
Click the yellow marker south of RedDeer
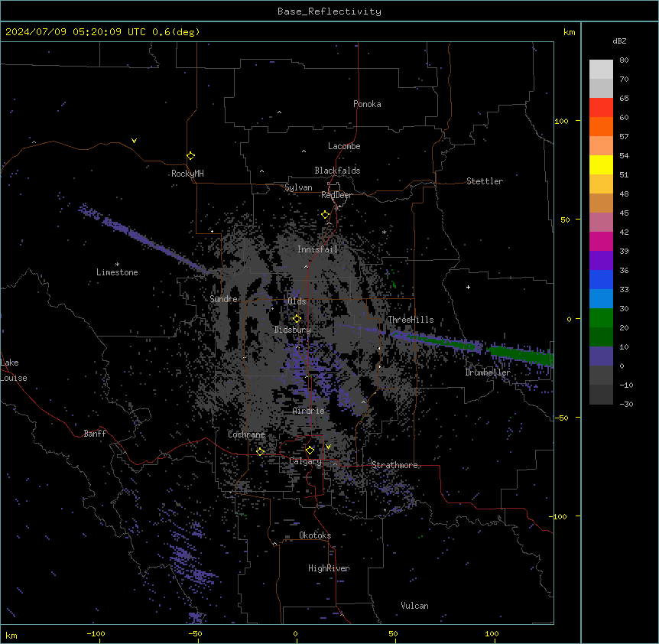click(x=325, y=215)
